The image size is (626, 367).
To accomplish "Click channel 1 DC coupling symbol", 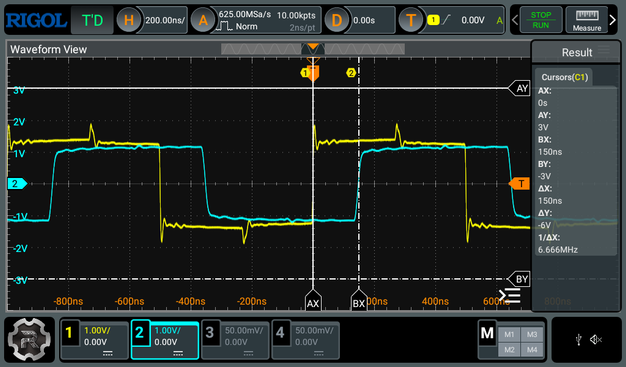I will (x=108, y=353).
